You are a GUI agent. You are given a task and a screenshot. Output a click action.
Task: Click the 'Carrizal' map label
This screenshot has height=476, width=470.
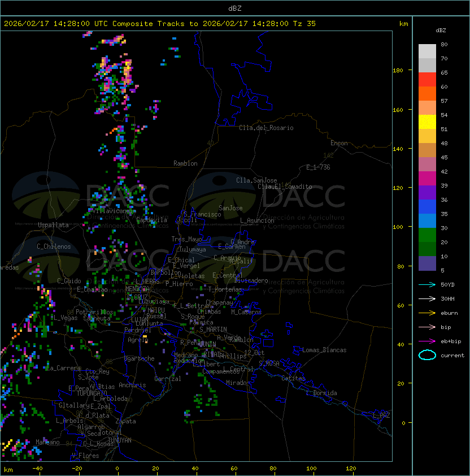167,379
